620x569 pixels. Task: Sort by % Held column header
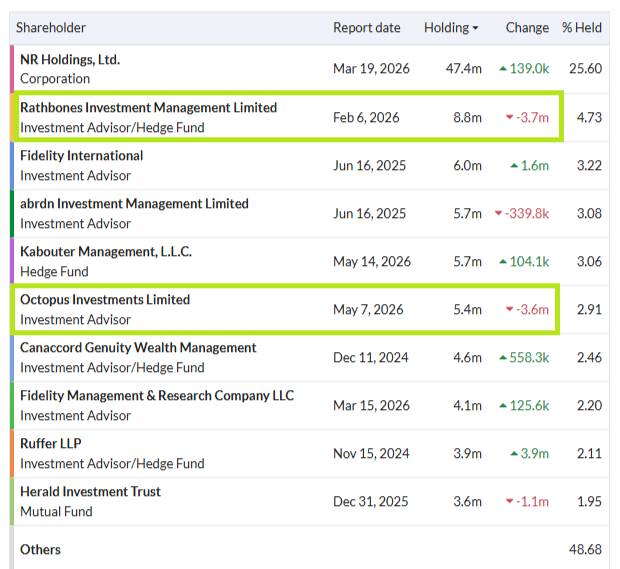coord(582,28)
